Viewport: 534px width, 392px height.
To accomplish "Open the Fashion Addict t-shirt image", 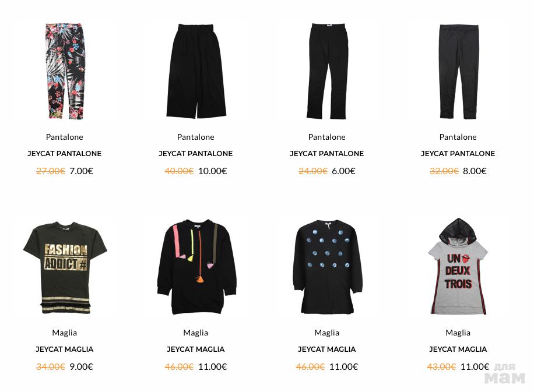I will 65,267.
